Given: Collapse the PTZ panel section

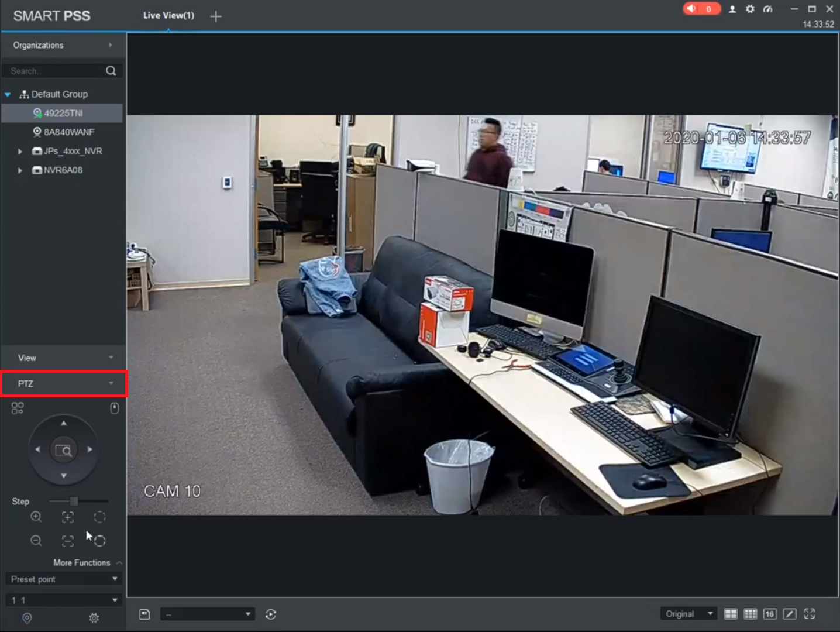Looking at the screenshot, I should coord(111,383).
